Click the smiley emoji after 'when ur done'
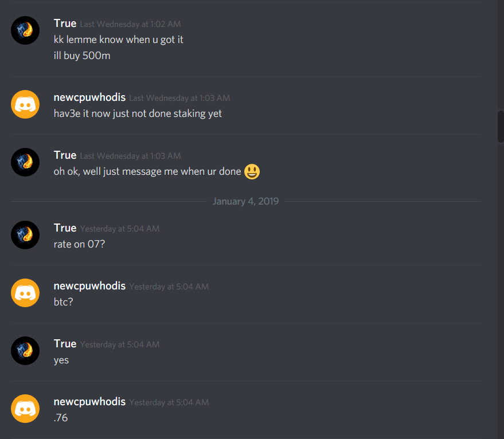 (252, 171)
